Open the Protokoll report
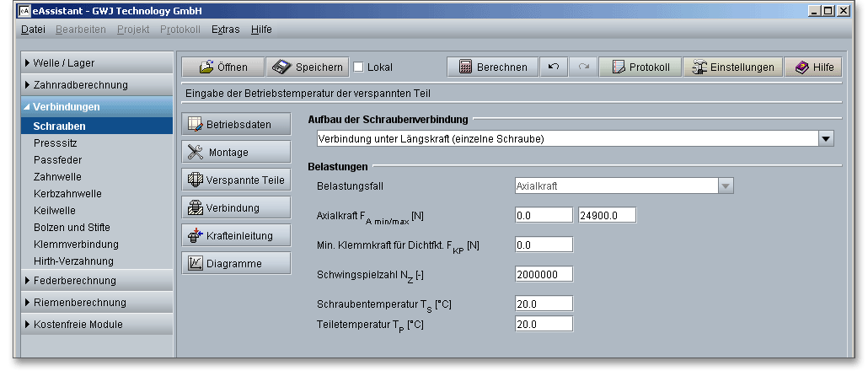This screenshot has height=371, width=868. point(640,67)
